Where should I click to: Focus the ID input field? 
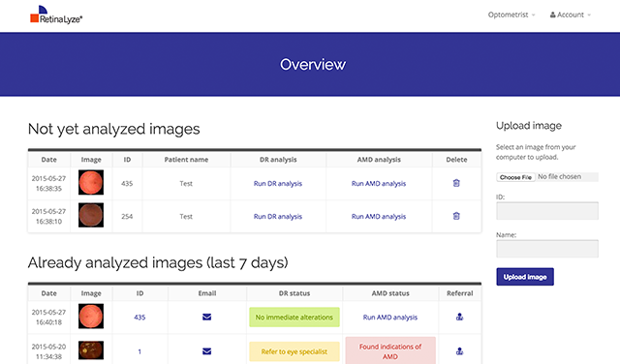546,211
